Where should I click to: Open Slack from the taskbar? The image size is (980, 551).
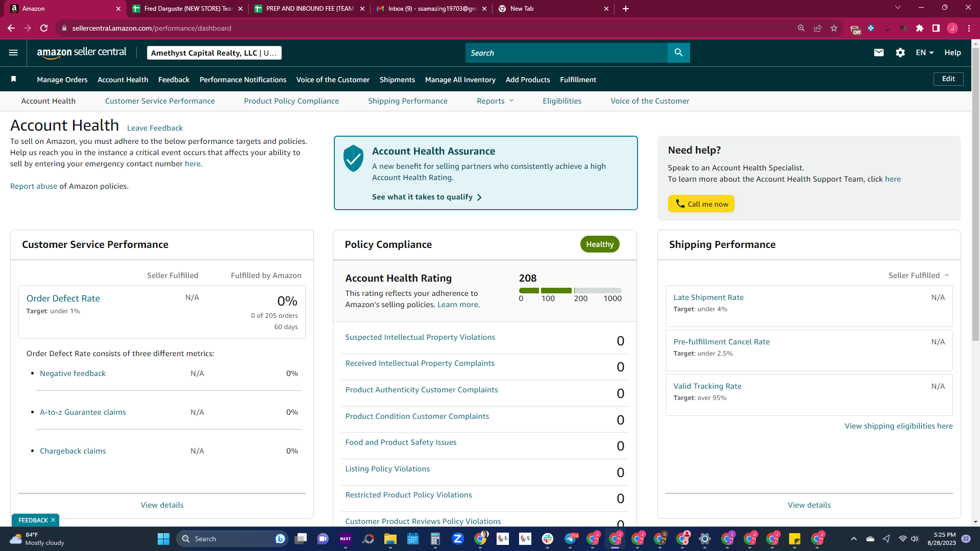[548, 539]
